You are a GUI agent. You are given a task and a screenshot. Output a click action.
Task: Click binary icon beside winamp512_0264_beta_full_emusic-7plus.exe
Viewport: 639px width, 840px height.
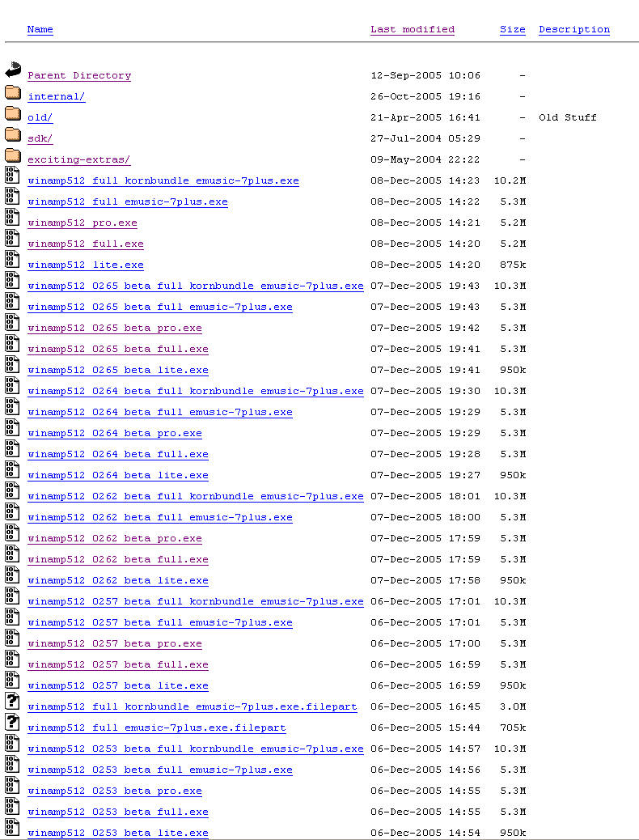pyautogui.click(x=12, y=407)
